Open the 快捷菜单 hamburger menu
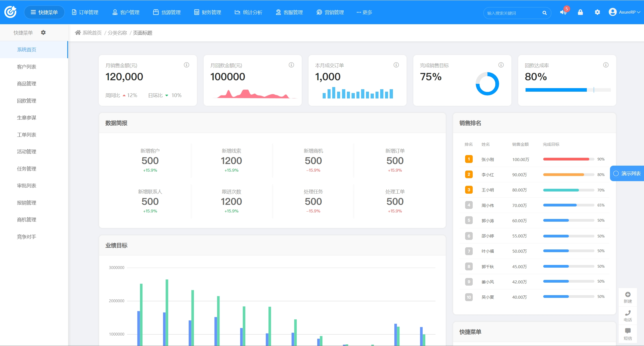Viewport: 644px width, 346px height. tap(44, 12)
